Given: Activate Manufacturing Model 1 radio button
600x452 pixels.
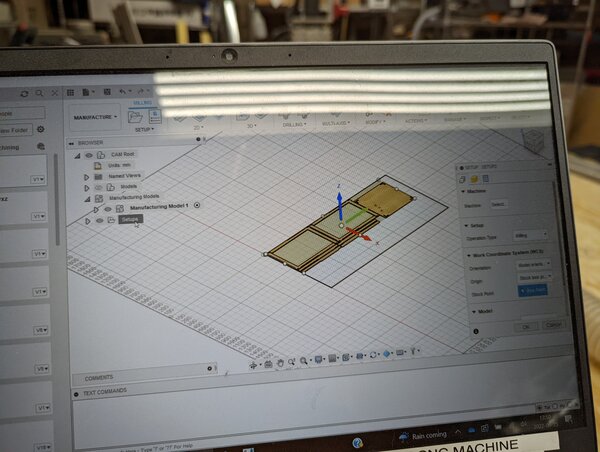Looking at the screenshot, I should 197,205.
